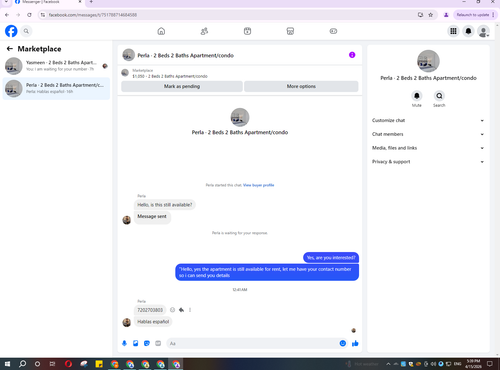Open a new browser tab

91,2
